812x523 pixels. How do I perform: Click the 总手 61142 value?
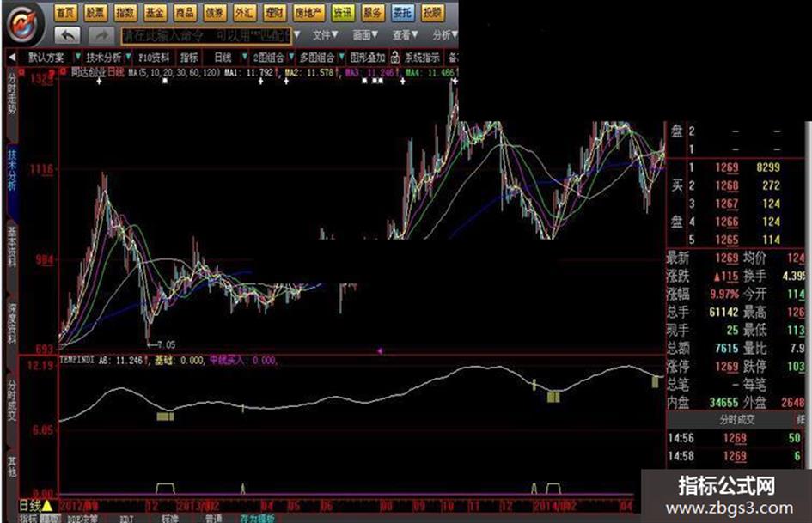(x=724, y=313)
